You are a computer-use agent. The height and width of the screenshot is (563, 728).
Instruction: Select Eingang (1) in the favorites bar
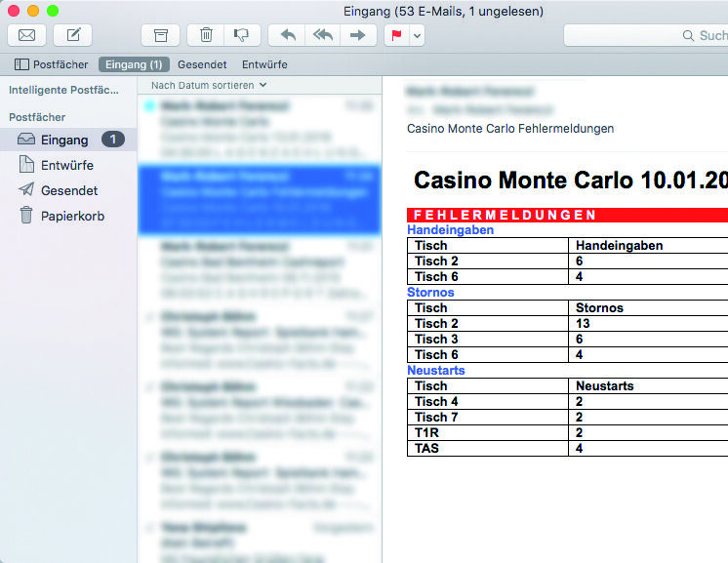coord(134,64)
